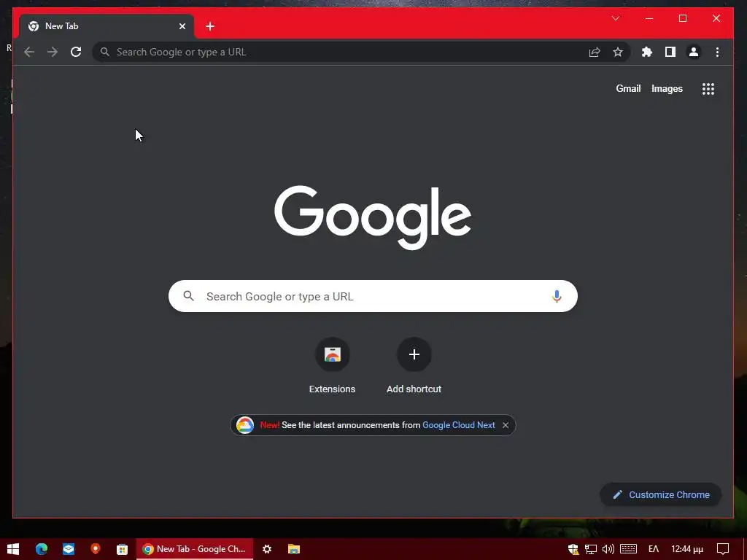Open the notification center icon
This screenshot has width=747, height=560.
723,549
